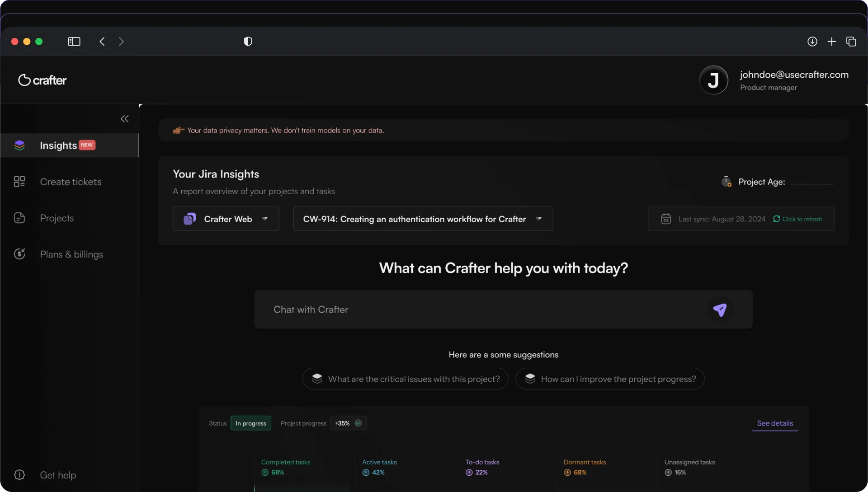Viewport: 868px width, 492px height.
Task: Select the Create tickets tool
Action: pos(70,182)
